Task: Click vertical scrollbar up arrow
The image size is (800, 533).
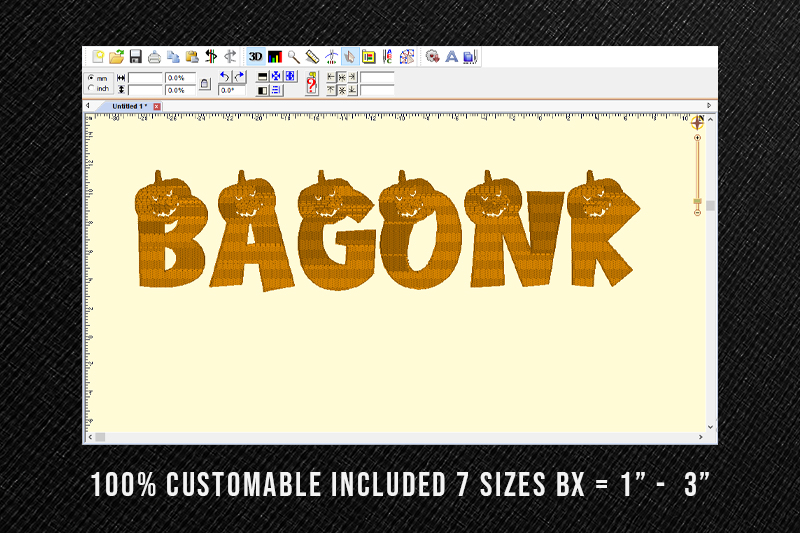Action: click(x=710, y=119)
